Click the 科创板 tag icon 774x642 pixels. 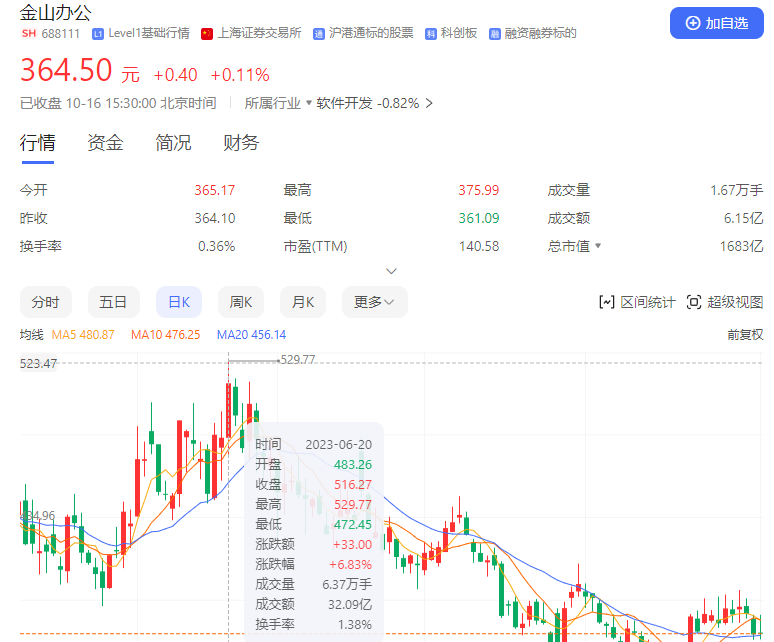coord(431,34)
